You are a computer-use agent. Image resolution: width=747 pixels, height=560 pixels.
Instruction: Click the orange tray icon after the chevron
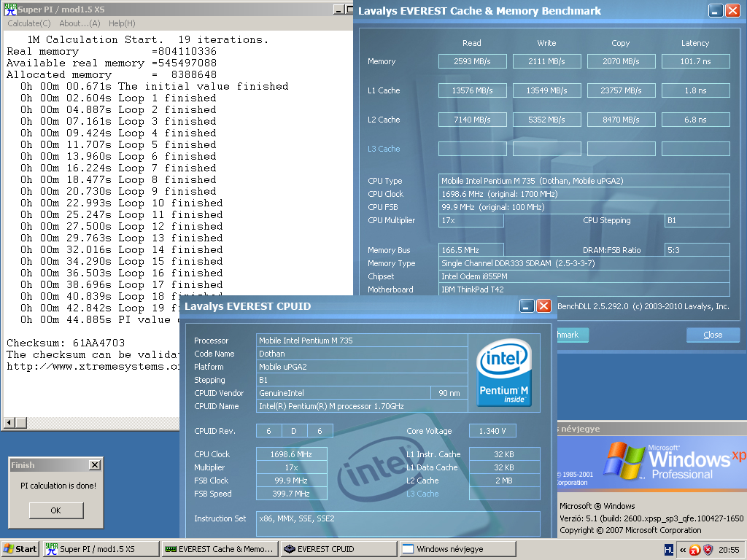tap(694, 550)
